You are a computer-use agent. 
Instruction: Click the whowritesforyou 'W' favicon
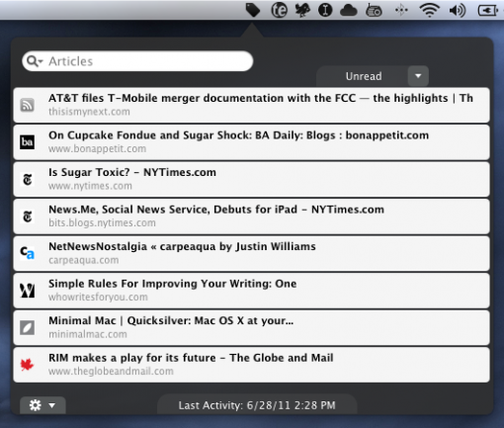point(27,291)
